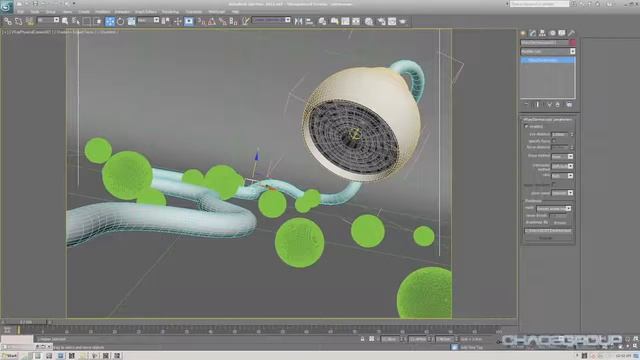Switch to the Motion command panel tab
The image size is (640, 360).
[552, 33]
